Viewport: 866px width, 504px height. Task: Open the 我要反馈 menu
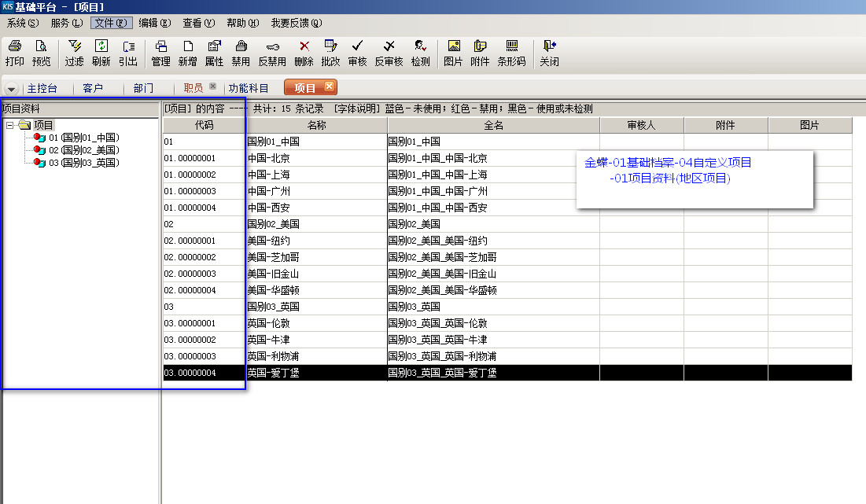tap(296, 23)
